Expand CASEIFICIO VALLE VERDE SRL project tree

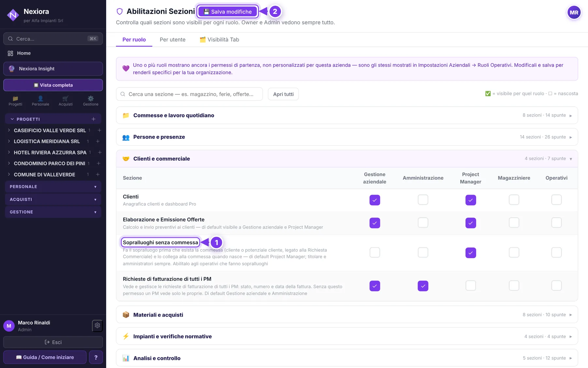click(9, 130)
